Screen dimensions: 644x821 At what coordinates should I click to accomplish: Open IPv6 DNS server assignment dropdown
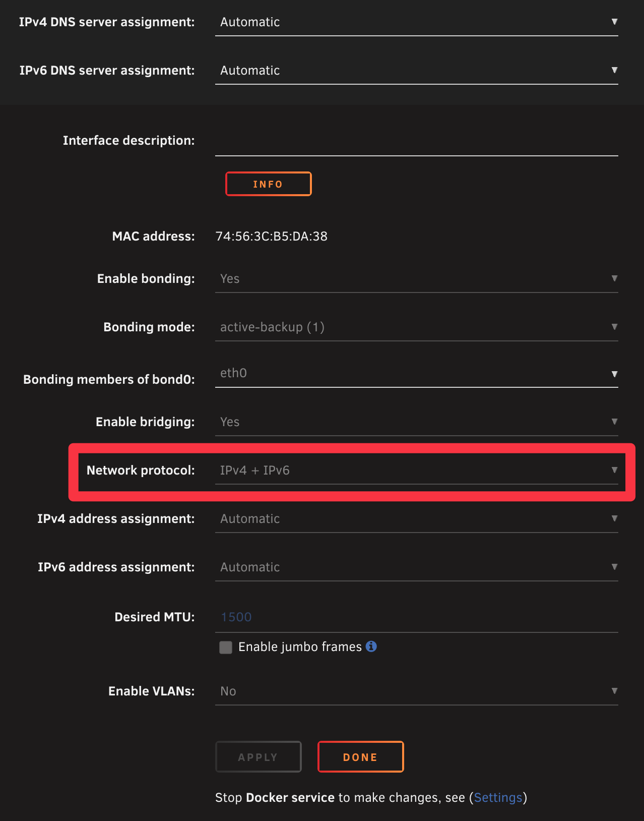click(416, 71)
